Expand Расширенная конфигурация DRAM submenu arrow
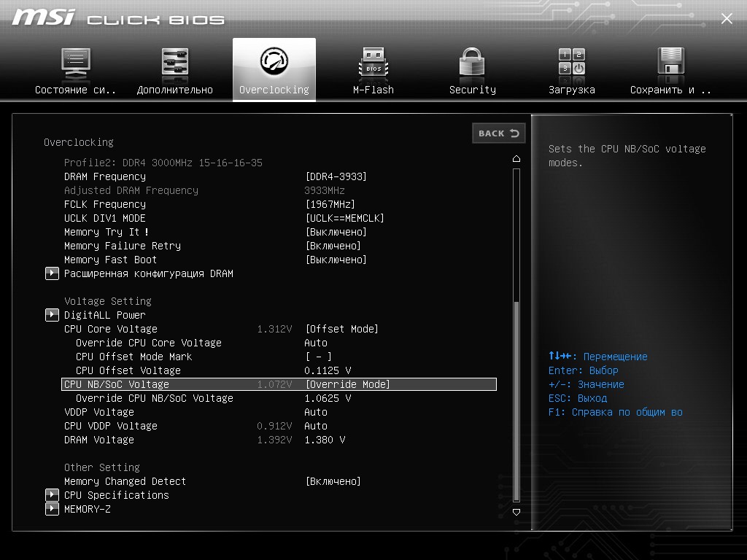Screen dimensions: 747x560 52,273
